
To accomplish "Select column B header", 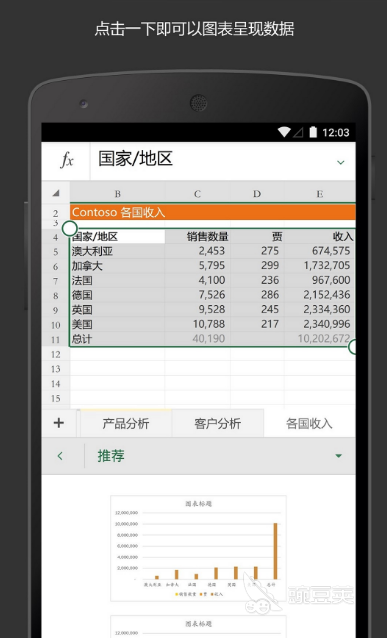I will [117, 193].
